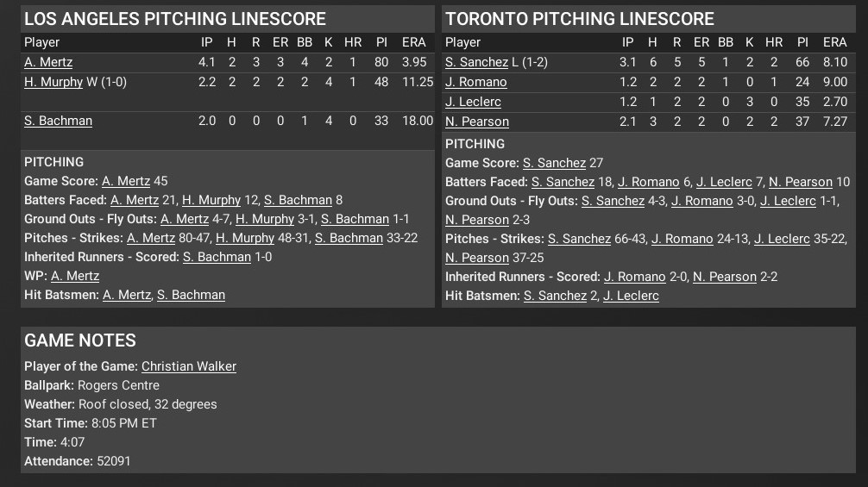Open N. Pearson in Toronto Batters Faced line

click(801, 182)
